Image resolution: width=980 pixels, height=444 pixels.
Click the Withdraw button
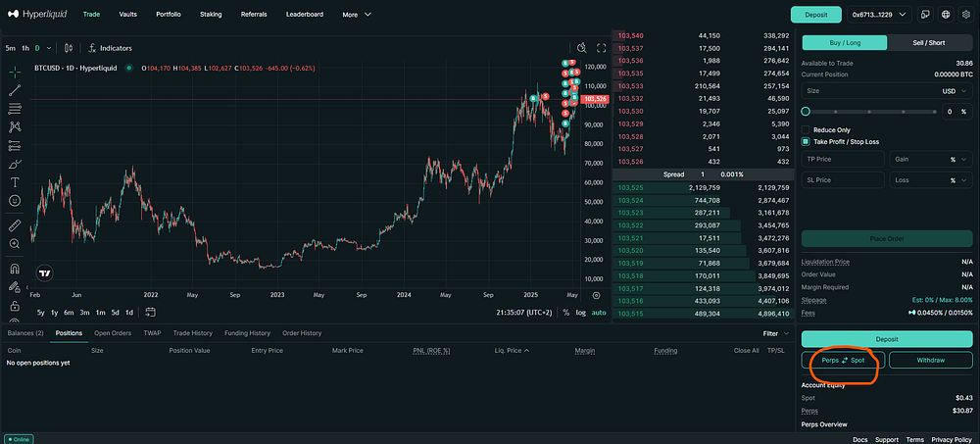[931, 361]
